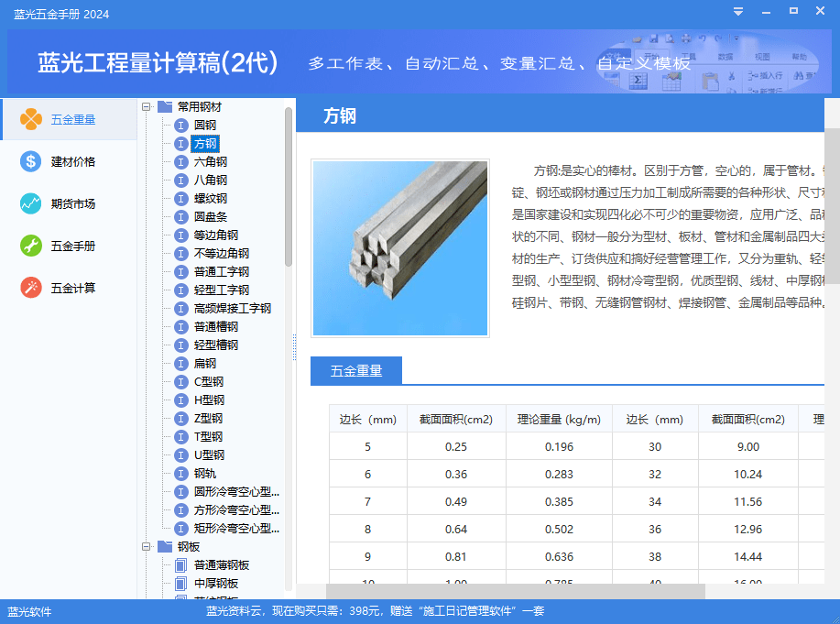Click 蓝光软件 in the status bar
This screenshot has width=840, height=624.
27,611
